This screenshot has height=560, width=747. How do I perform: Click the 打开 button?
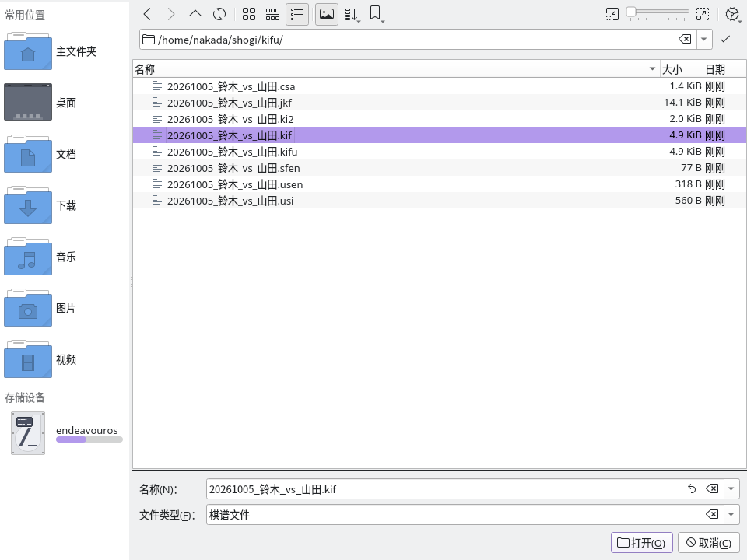click(x=642, y=542)
